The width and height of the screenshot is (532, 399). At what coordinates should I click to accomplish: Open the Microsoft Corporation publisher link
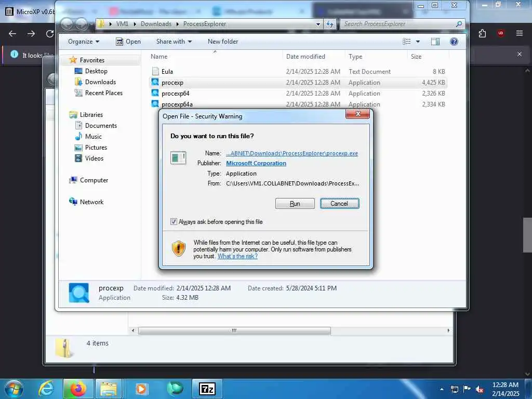pos(256,163)
